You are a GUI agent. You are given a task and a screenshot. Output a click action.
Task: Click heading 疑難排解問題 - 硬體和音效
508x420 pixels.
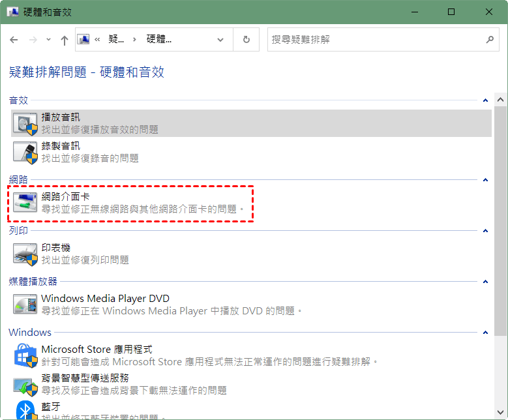(x=87, y=72)
